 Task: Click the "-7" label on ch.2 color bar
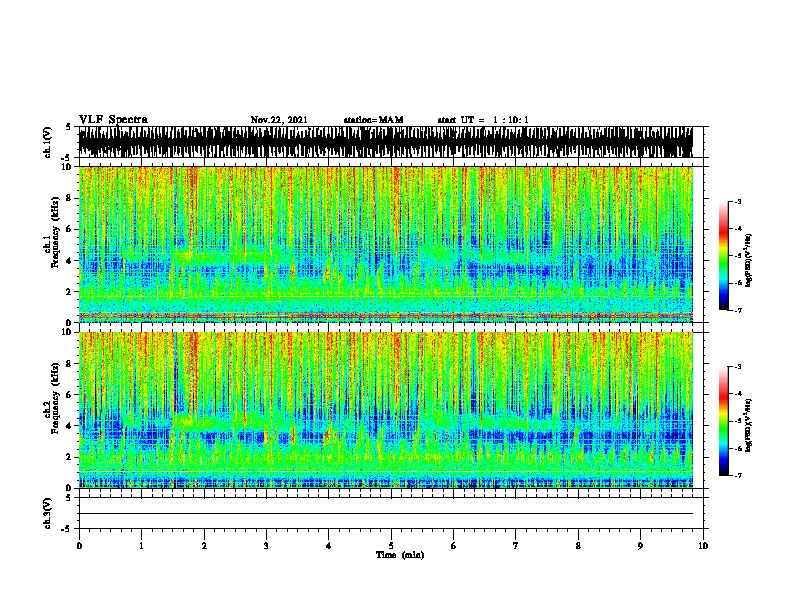(737, 475)
